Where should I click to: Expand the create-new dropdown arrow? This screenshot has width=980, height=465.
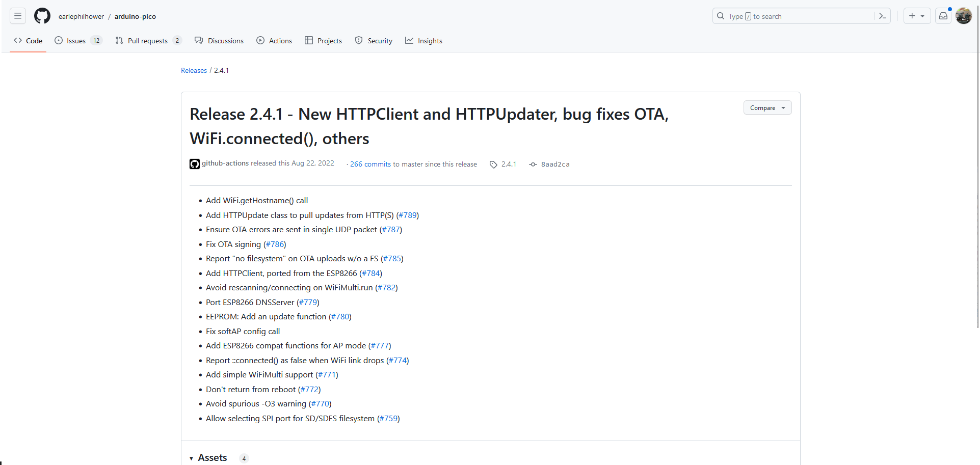click(x=922, y=16)
